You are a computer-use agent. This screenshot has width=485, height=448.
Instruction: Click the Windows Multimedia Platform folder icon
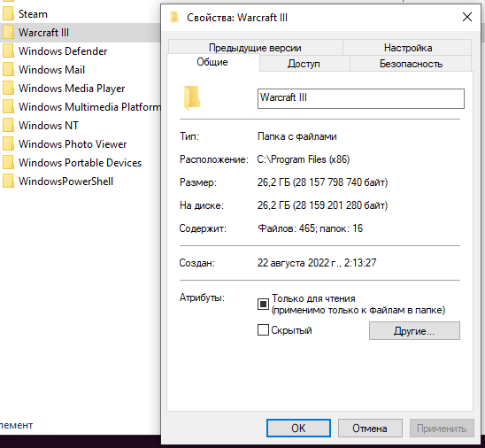[8, 107]
